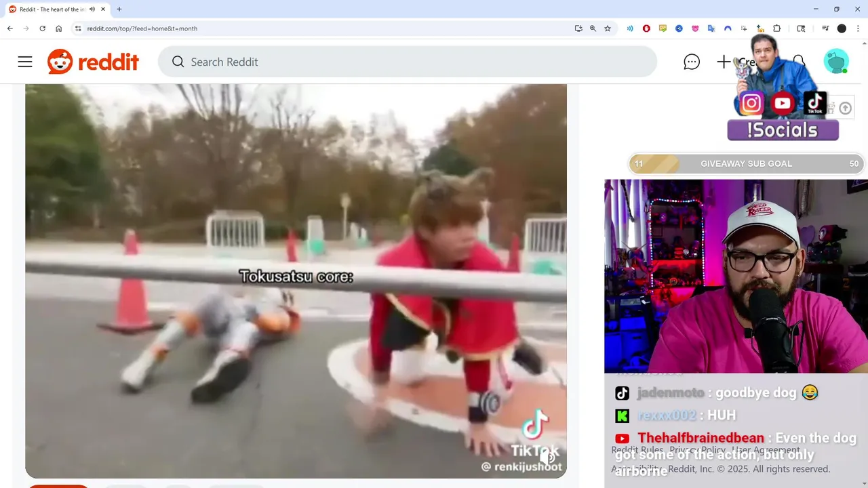Image resolution: width=868 pixels, height=488 pixels.
Task: Open the Reddit Rules link
Action: click(637, 450)
